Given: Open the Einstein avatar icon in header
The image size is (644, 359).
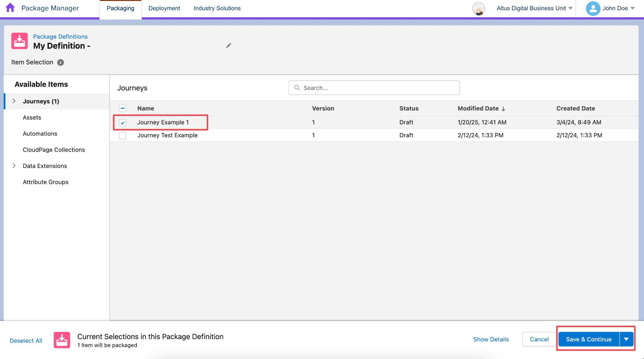Looking at the screenshot, I should click(x=478, y=8).
